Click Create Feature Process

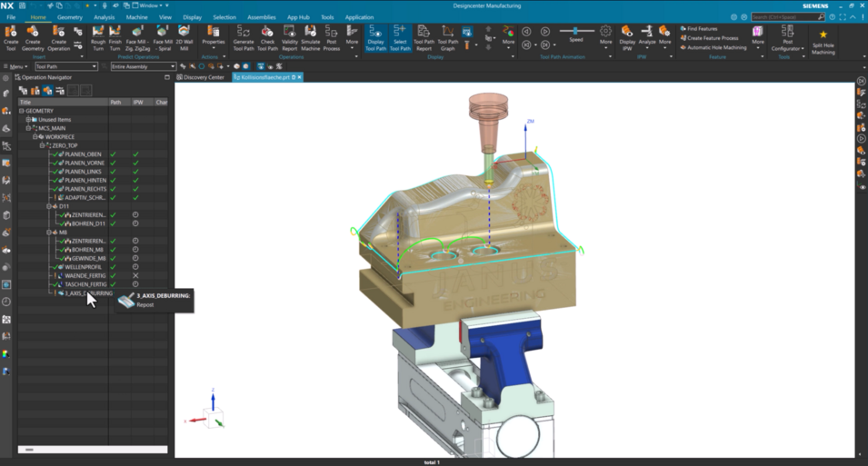click(x=709, y=38)
